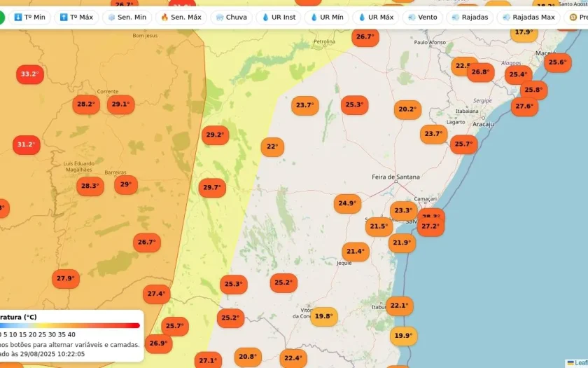The image size is (588, 368).
Task: Open the 26.8° marker in Alagoas
Action: [481, 72]
